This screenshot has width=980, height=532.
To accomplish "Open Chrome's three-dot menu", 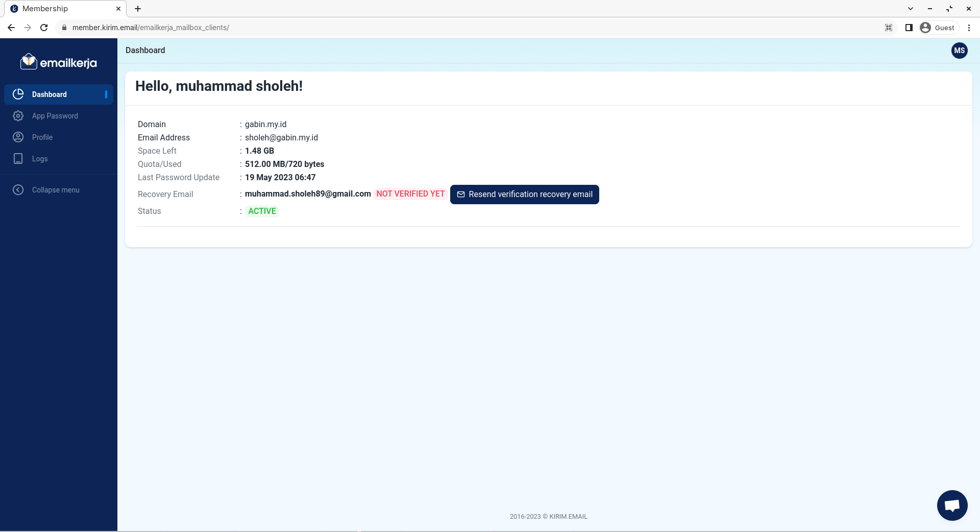I will coord(969,28).
